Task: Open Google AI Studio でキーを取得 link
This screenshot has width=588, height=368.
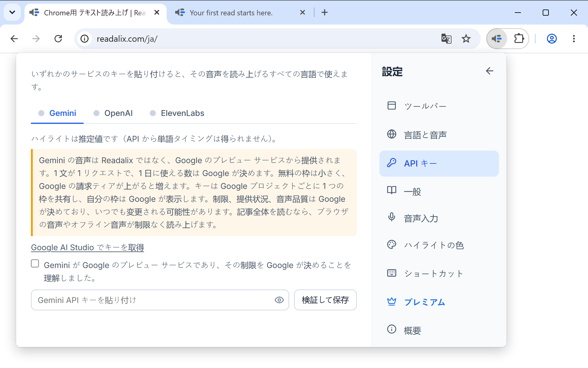Action: pos(88,247)
